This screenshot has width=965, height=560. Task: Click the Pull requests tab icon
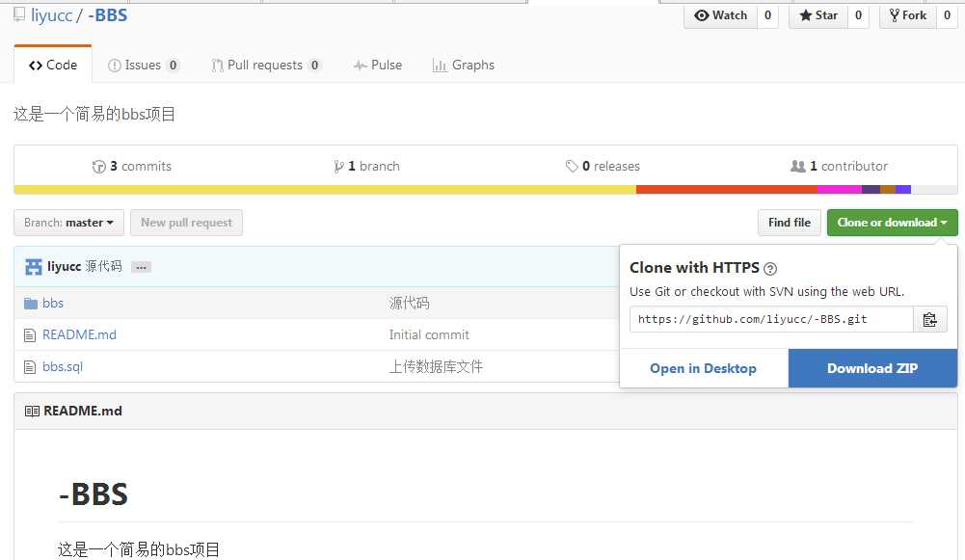click(x=217, y=66)
